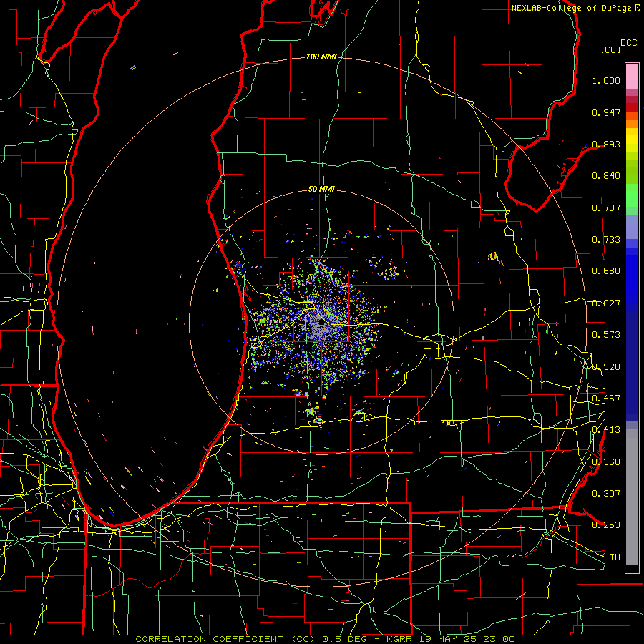This screenshot has width=644, height=644.
Task: Click the 100 NMI range ring label
Action: tap(321, 57)
